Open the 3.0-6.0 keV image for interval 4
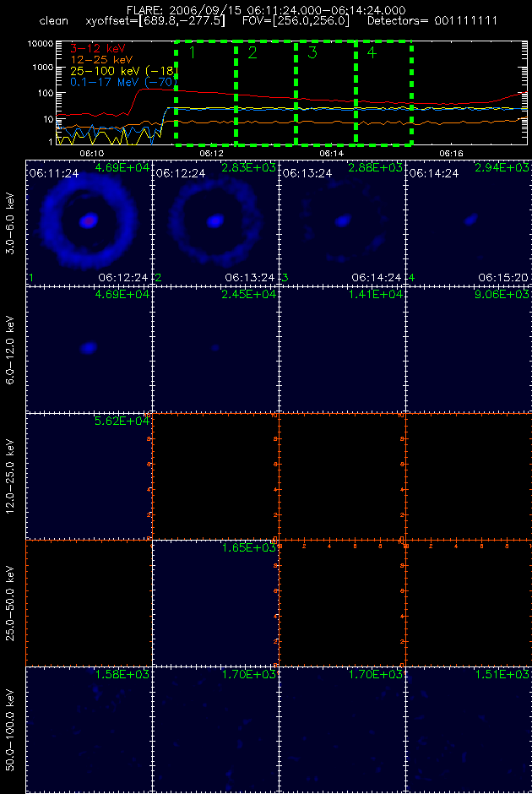Image resolution: width=532 pixels, height=794 pixels. pos(468,223)
